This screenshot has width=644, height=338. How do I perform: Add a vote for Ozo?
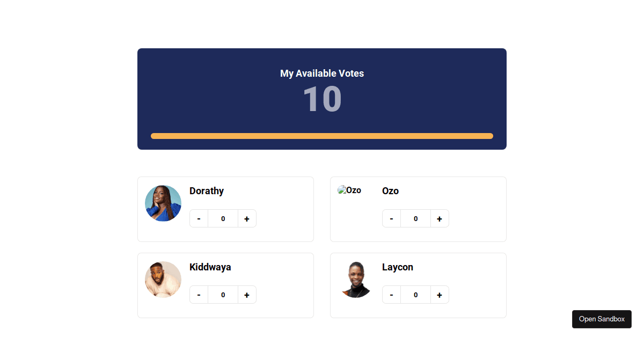440,218
